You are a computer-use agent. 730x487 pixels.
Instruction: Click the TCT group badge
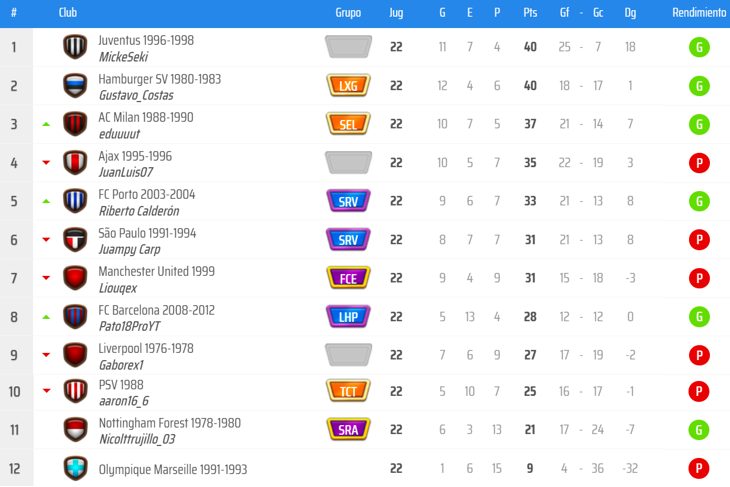point(348,391)
